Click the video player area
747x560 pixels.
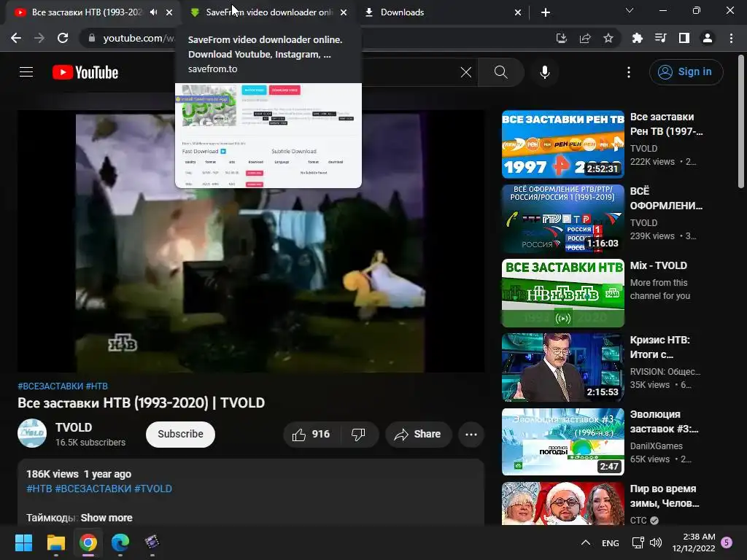point(251,241)
